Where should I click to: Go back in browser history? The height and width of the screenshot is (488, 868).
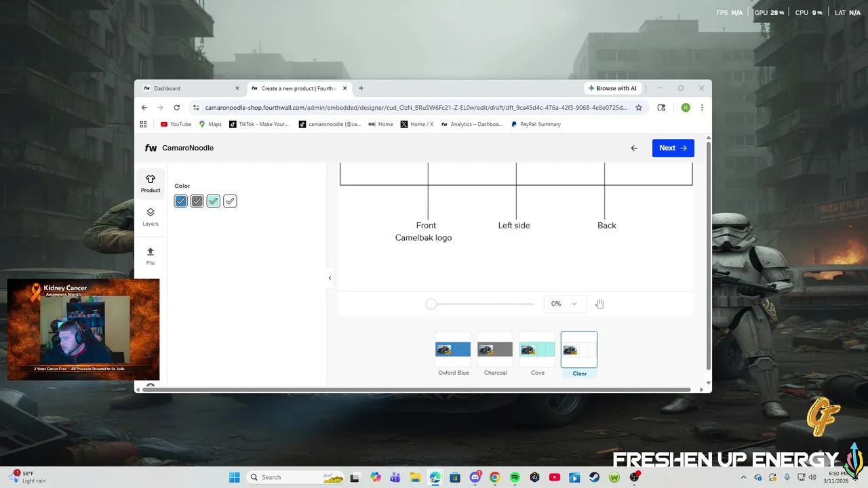click(x=144, y=107)
